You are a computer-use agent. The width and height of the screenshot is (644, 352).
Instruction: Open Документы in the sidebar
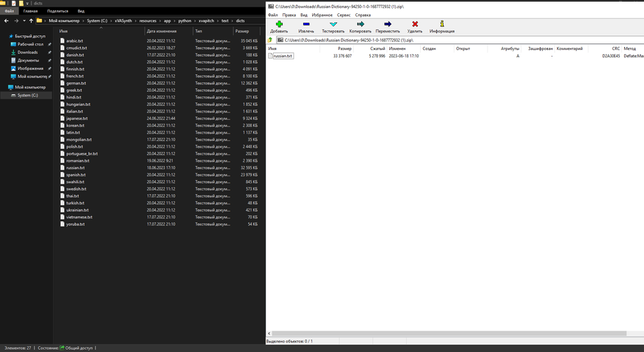tap(28, 60)
